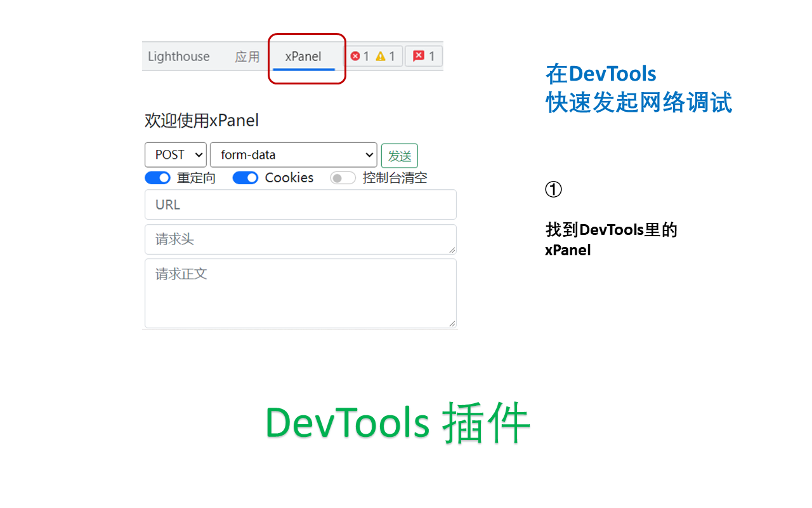Click the green DevTools 插件 title
The width and height of the screenshot is (812, 508).
398,422
